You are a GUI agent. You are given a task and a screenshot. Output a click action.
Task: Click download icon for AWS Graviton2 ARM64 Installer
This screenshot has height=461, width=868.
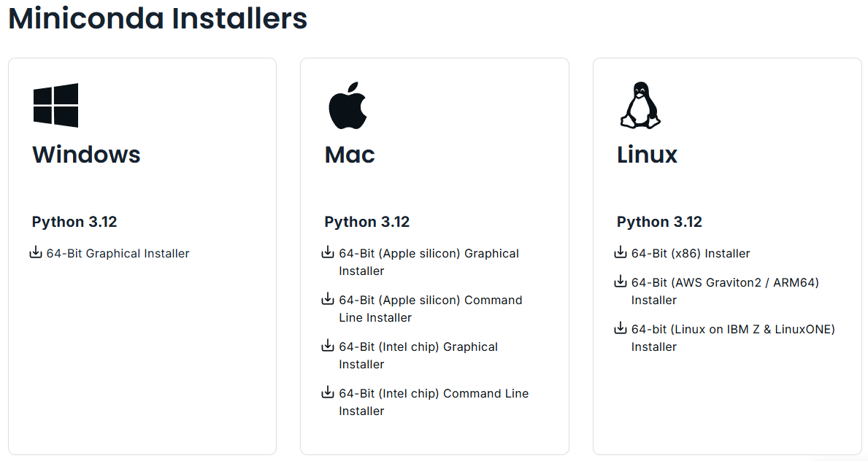coord(621,282)
